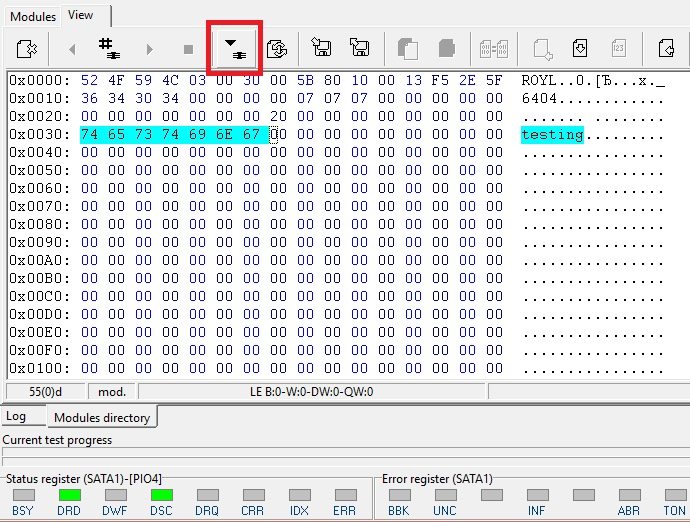
Task: Click the 'LE B:0-W:0-DW:0-QW:0' status field
Action: click(312, 391)
